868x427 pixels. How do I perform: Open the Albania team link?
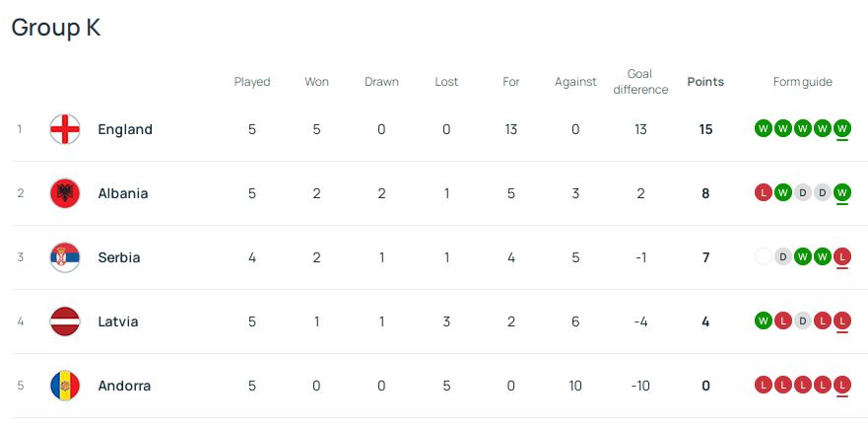tap(123, 193)
